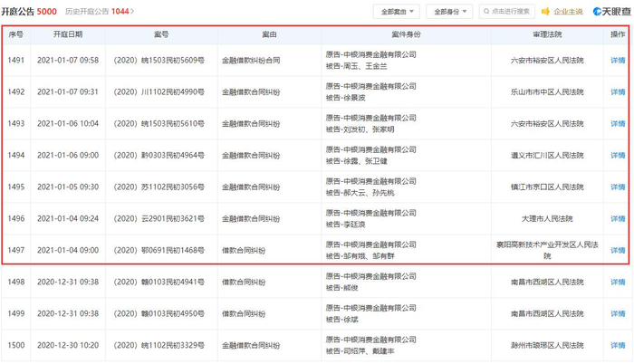Screen dimensions: 634x364
Task: Click the 案件身份 column header
Action: tap(406, 34)
